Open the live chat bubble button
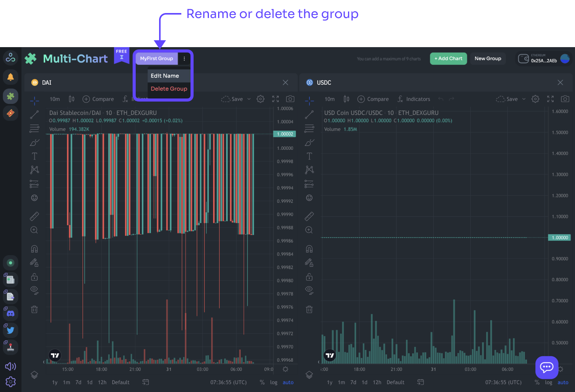This screenshot has width=575, height=392. coord(546,367)
